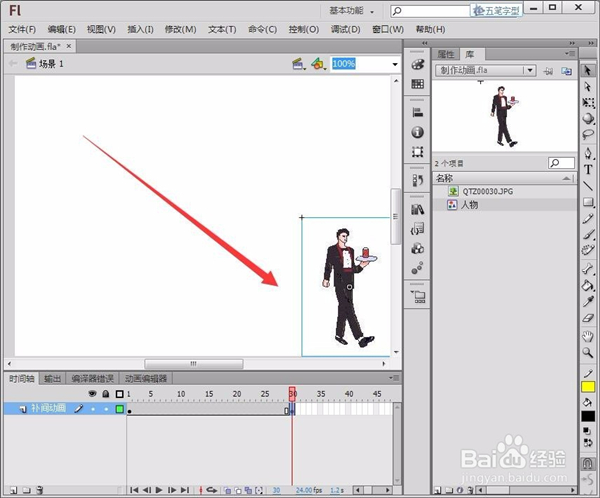Open the Components panel icon
The height and width of the screenshot is (498, 600).
[x=417, y=248]
